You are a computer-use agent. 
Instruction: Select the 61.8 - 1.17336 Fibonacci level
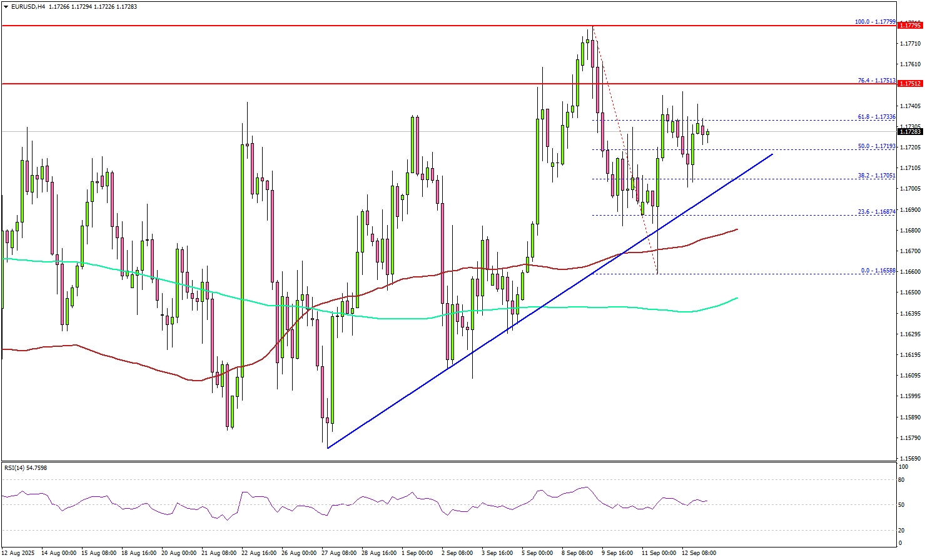[x=876, y=117]
